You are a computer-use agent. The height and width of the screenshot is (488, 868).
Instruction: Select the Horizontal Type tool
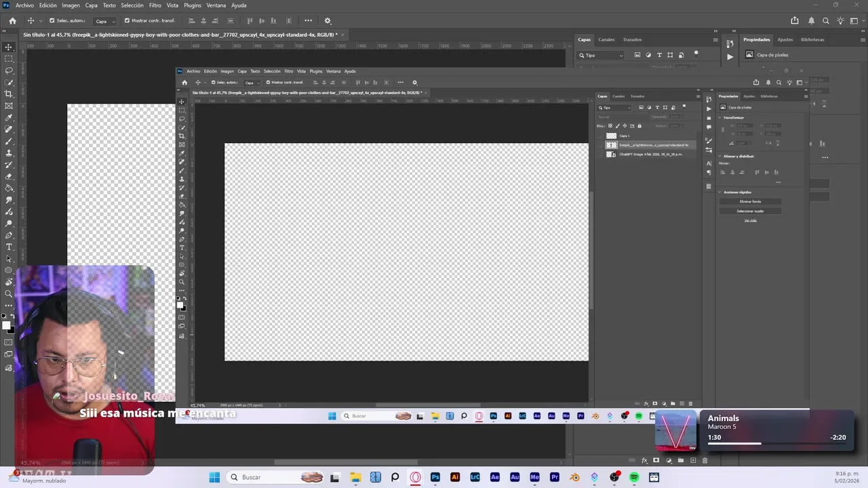(x=9, y=247)
